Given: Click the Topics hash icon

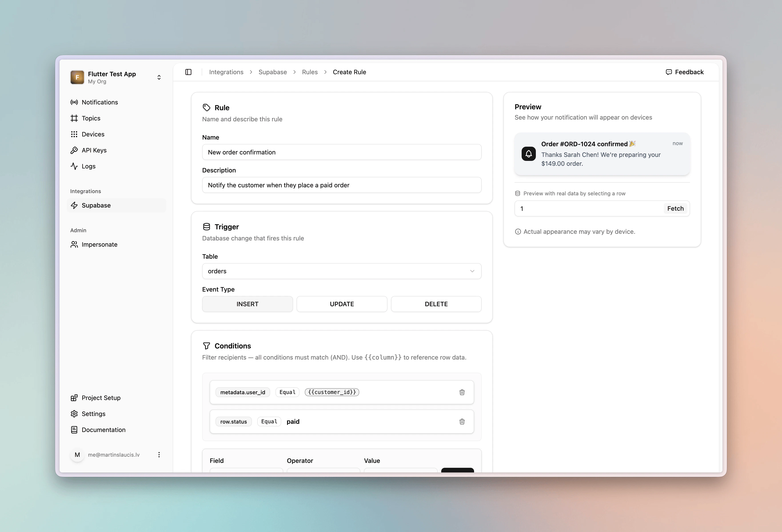Looking at the screenshot, I should [x=74, y=118].
